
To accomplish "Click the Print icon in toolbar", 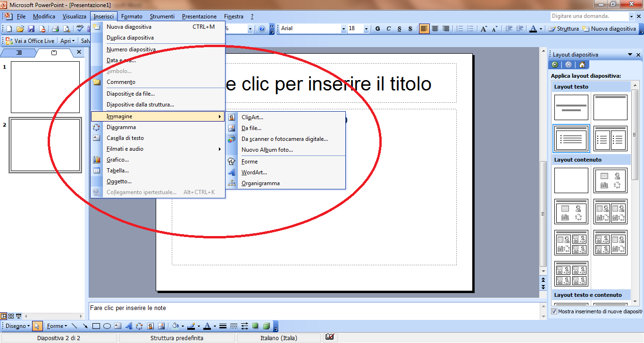I will point(56,29).
